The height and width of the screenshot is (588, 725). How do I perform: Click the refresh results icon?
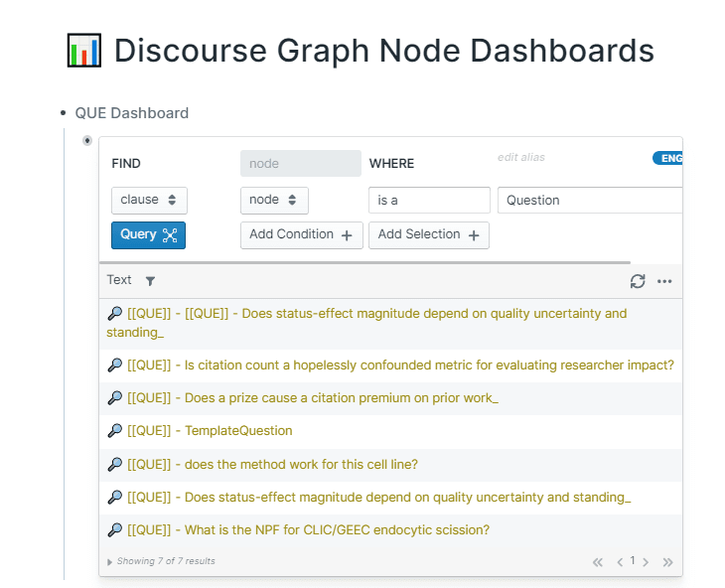coord(638,281)
